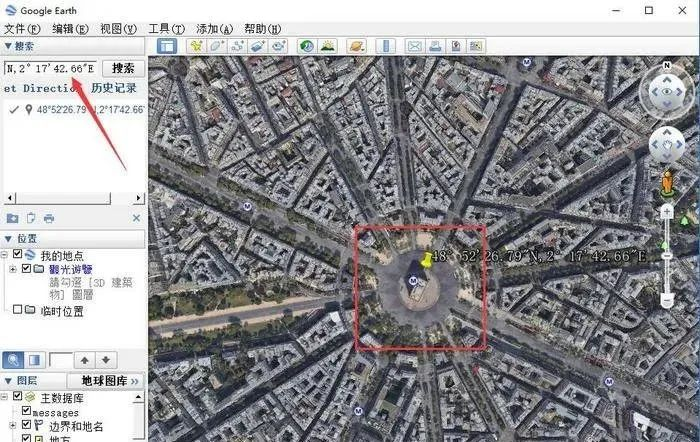This screenshot has height=442, width=700.
Task: Uncheck the 边界和地名 layer checkbox
Action: pos(26,425)
